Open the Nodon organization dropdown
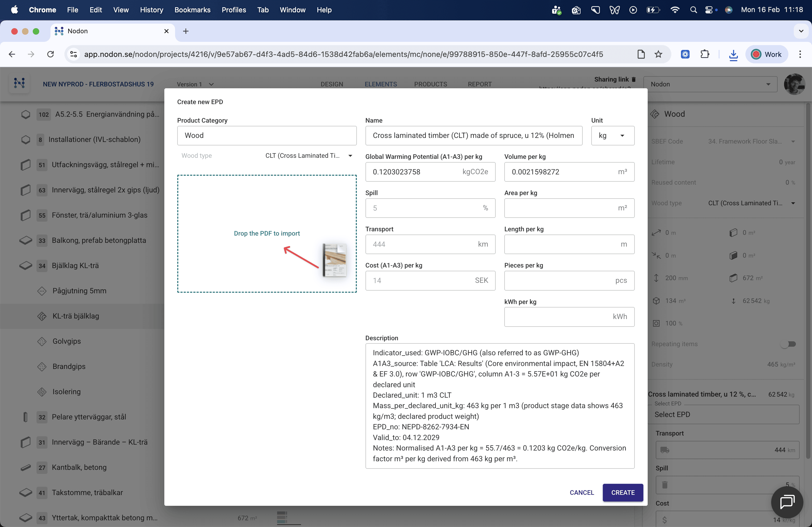The height and width of the screenshot is (527, 812). 710,84
